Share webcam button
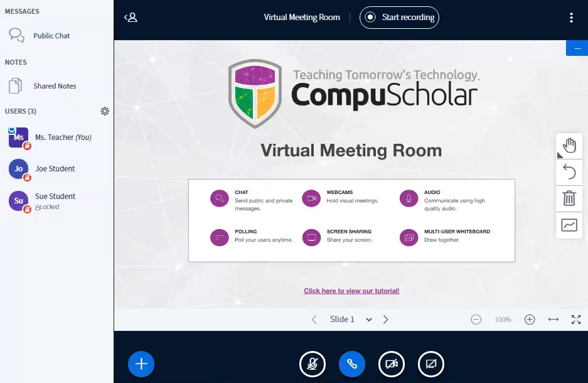The width and height of the screenshot is (588, 383). (x=392, y=364)
